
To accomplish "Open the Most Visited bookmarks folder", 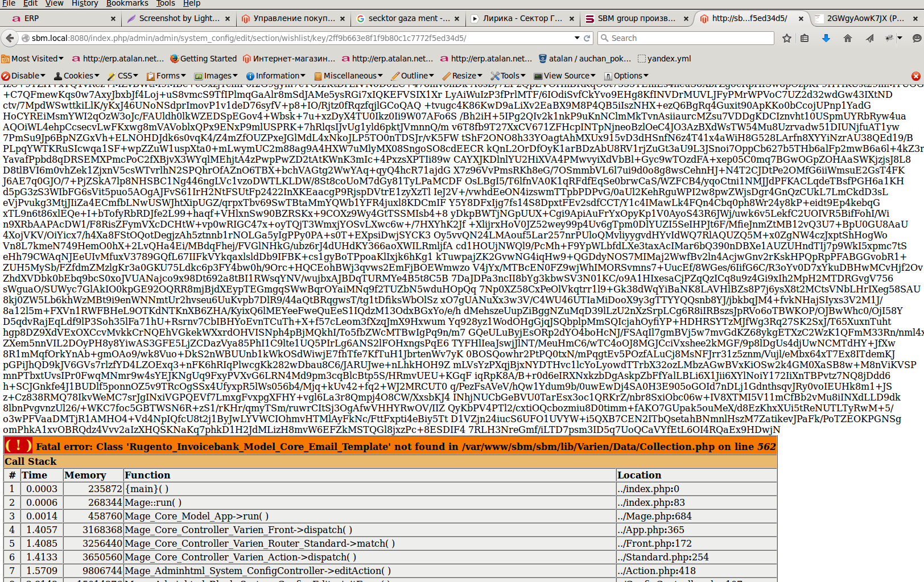I will (x=32, y=59).
